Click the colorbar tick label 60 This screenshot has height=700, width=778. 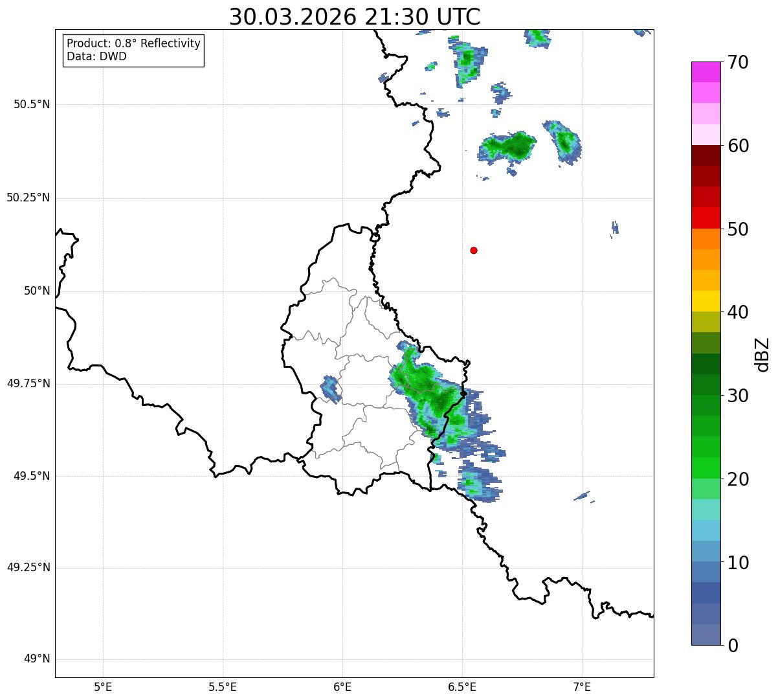click(738, 146)
